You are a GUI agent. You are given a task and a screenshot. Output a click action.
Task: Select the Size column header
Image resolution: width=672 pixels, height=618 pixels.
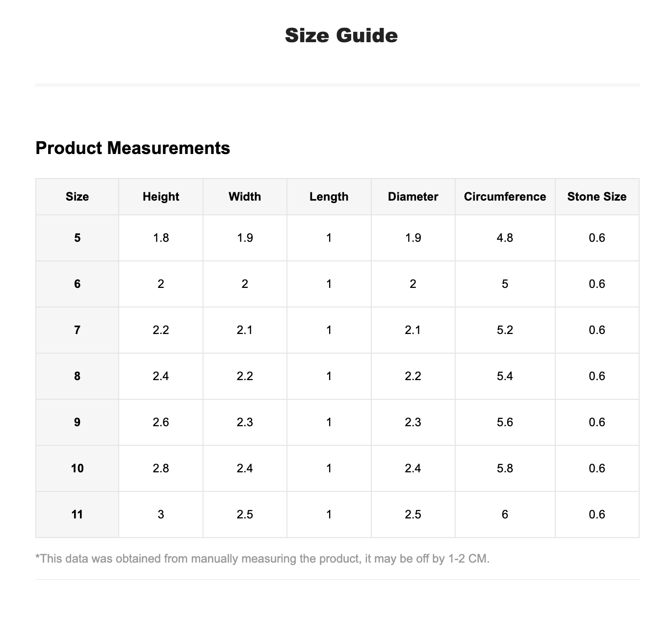point(77,197)
